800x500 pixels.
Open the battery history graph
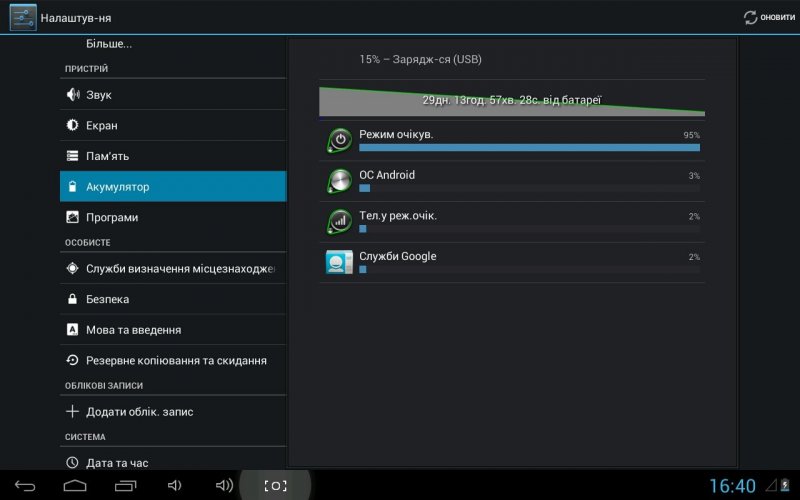512,102
